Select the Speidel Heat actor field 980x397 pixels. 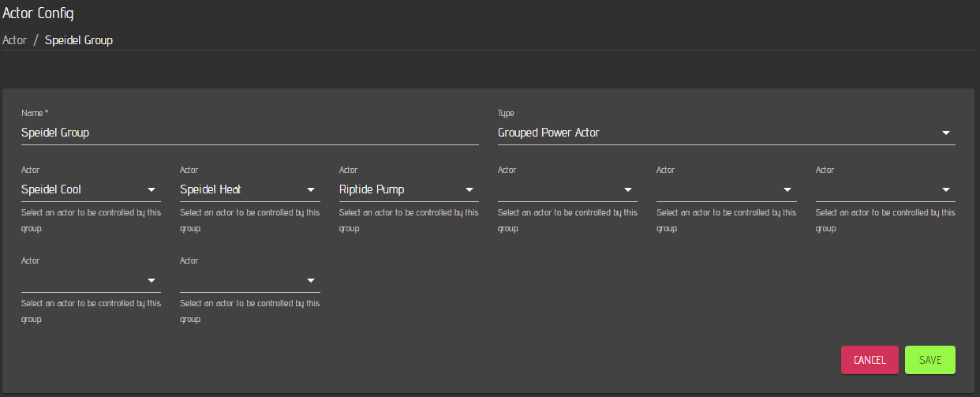tap(238, 190)
